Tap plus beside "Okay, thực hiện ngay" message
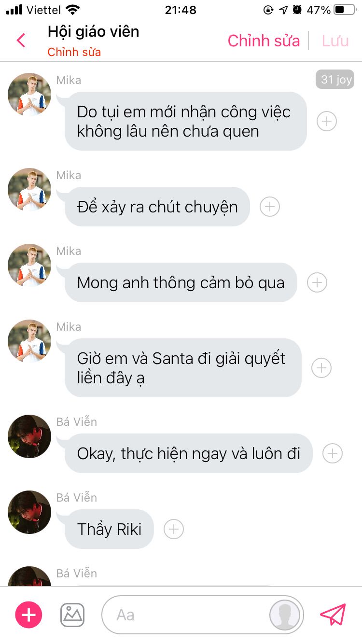The image size is (362, 644). [x=333, y=453]
